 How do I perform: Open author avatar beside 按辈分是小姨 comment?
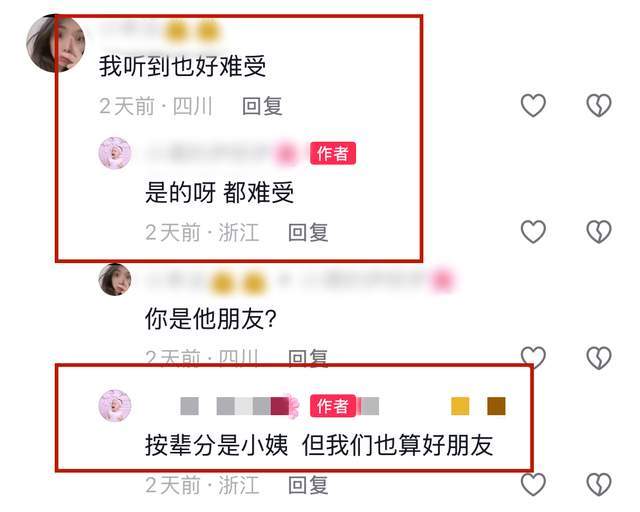click(x=115, y=405)
